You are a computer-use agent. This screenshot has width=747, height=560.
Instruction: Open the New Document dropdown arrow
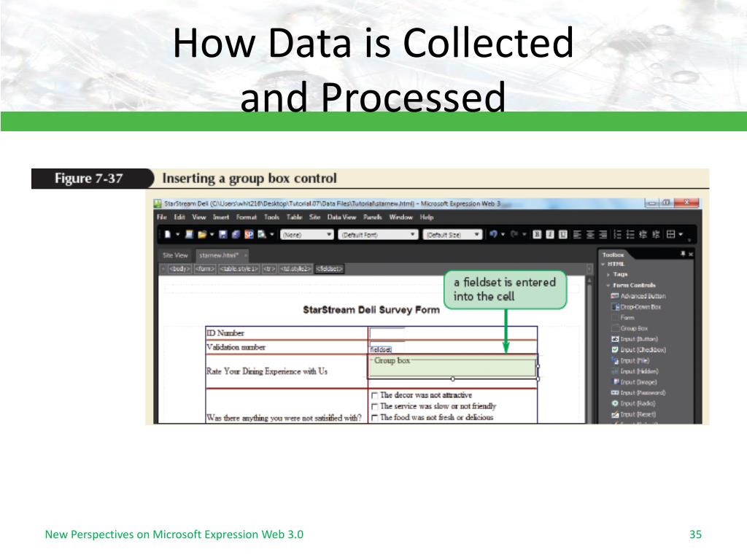(x=177, y=234)
